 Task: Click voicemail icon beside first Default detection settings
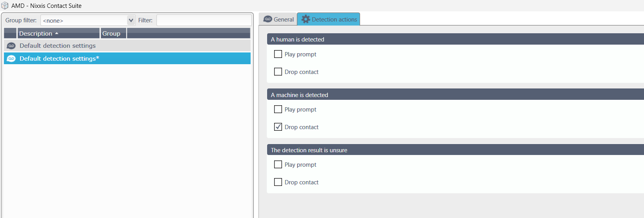(11, 46)
